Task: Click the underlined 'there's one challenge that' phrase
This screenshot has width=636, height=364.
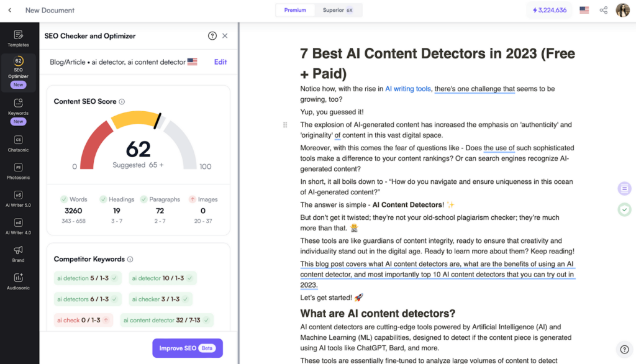Action: pos(475,89)
